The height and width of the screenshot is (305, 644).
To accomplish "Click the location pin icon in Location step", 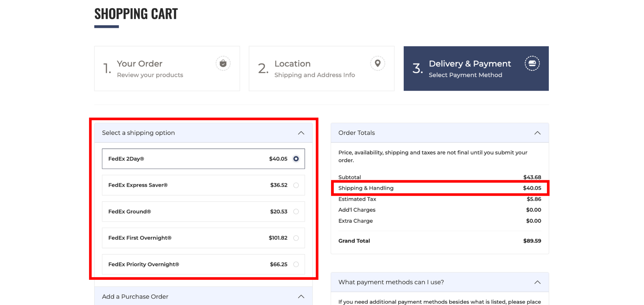I will tap(378, 64).
